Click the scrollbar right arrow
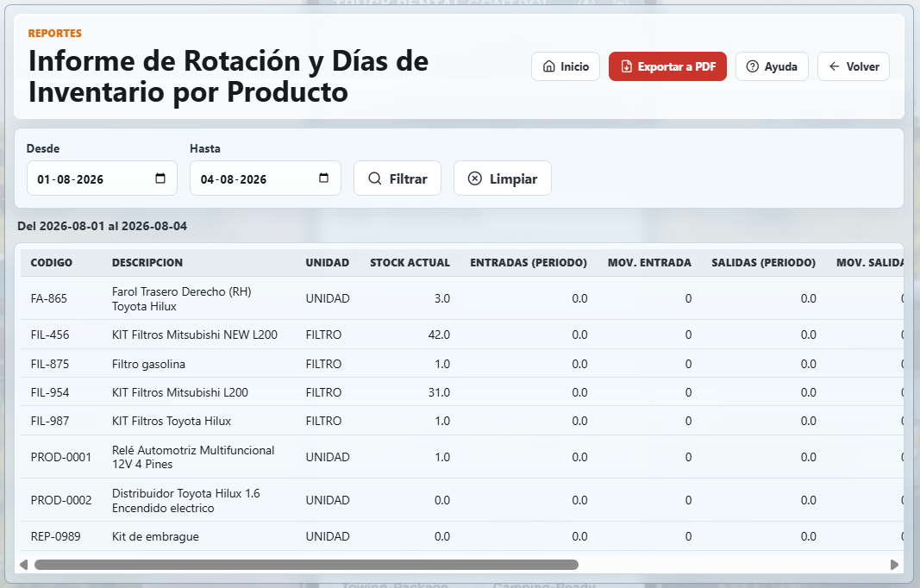 point(894,565)
